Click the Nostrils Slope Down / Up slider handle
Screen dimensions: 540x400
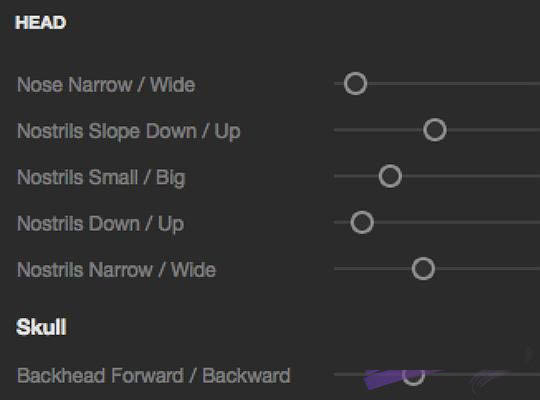pos(435,130)
